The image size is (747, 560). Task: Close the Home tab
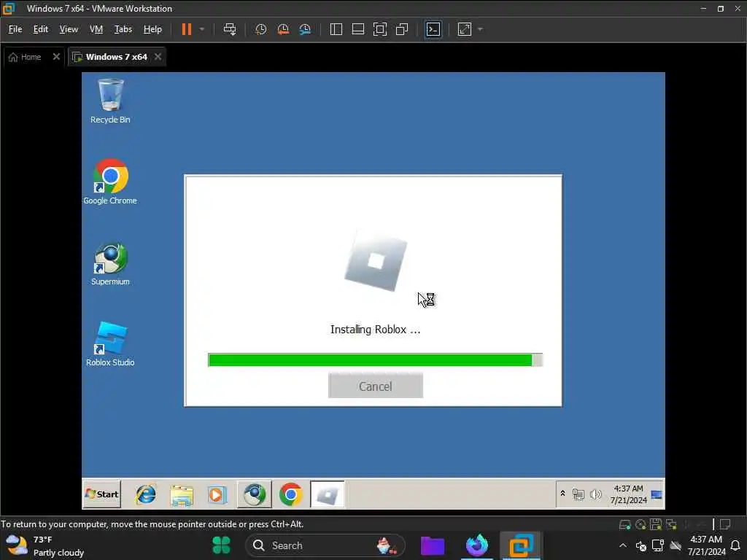click(56, 57)
